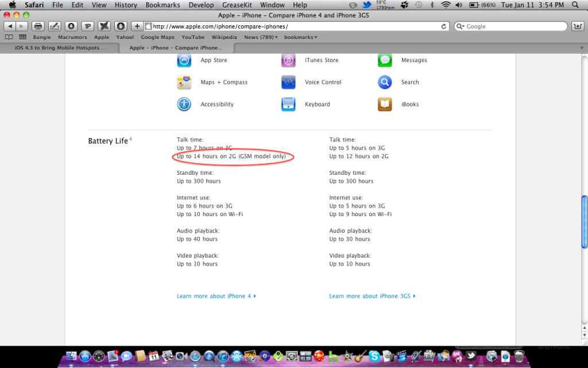This screenshot has width=588, height=368.
Task: Switch to the iOS 4.3 Mobile Hotspots tab
Action: click(x=60, y=48)
